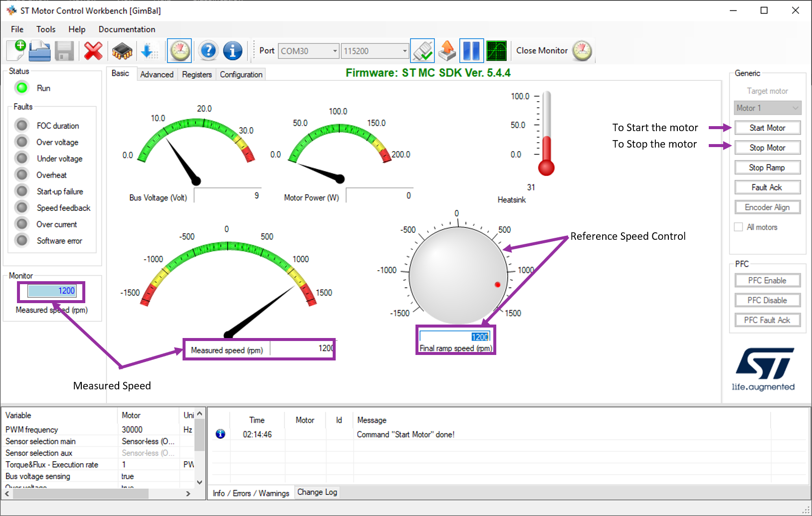Click the Start-up failure fault indicator

(x=21, y=191)
